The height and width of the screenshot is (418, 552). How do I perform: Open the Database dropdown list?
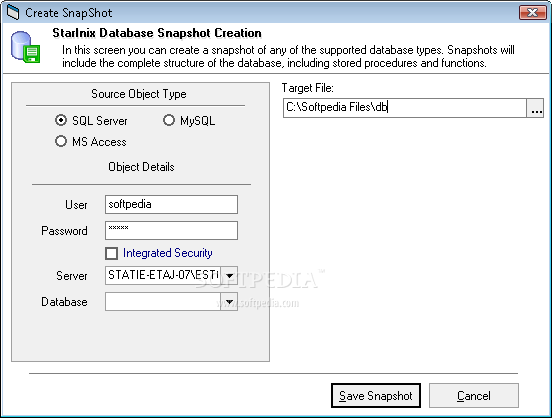tap(230, 301)
